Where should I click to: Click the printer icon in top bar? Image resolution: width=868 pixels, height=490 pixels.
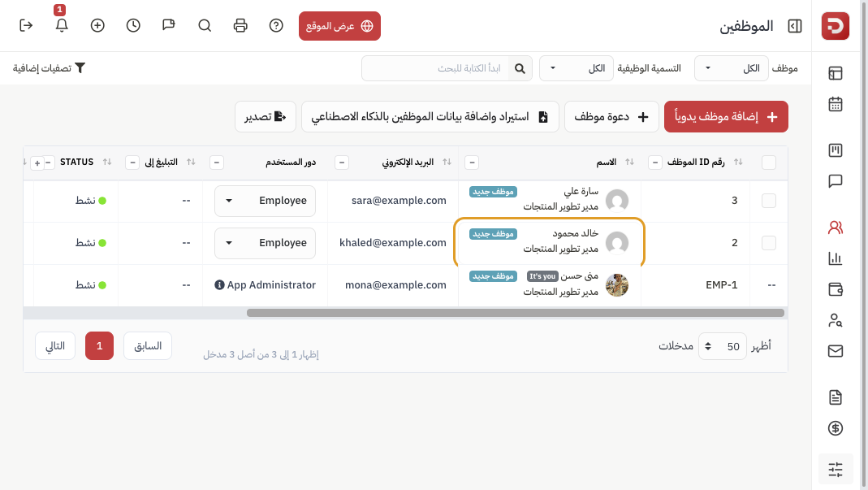(x=240, y=25)
